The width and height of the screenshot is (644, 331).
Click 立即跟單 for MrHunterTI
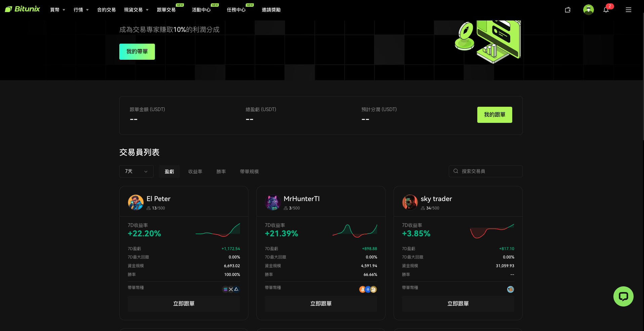tap(321, 304)
